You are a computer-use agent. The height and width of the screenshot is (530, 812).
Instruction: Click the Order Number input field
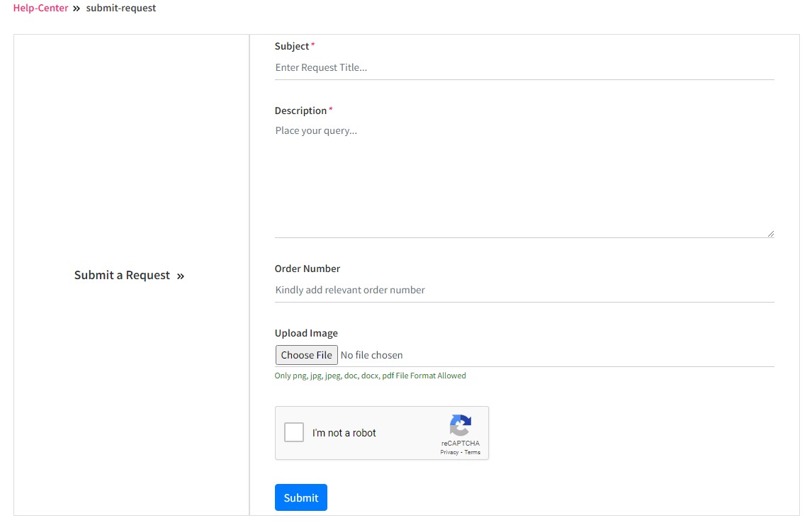[x=524, y=290]
